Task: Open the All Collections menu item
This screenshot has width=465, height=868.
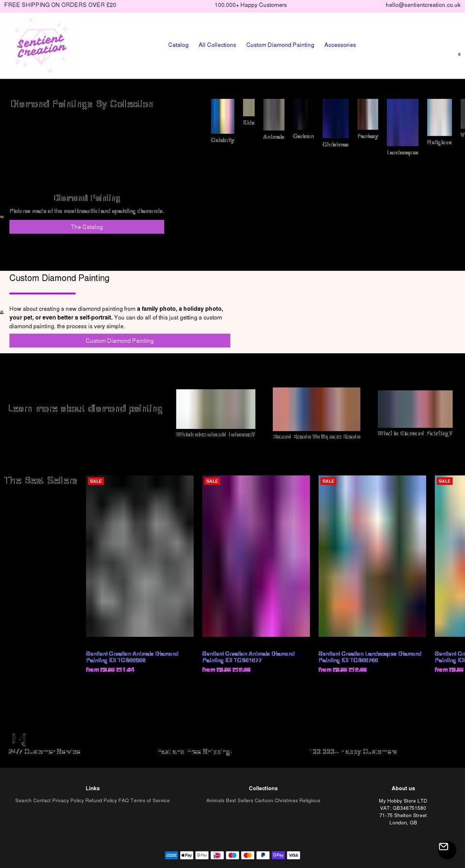Action: click(x=217, y=45)
